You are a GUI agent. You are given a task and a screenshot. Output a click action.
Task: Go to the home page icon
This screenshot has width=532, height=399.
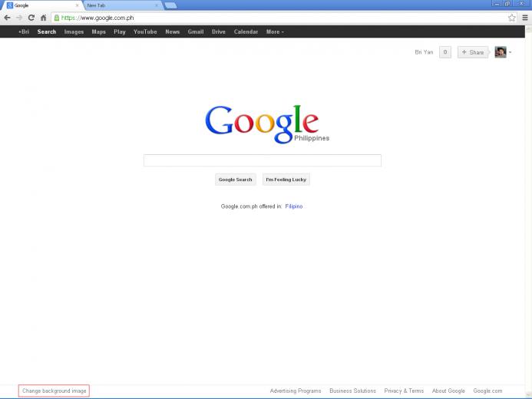(x=44, y=18)
